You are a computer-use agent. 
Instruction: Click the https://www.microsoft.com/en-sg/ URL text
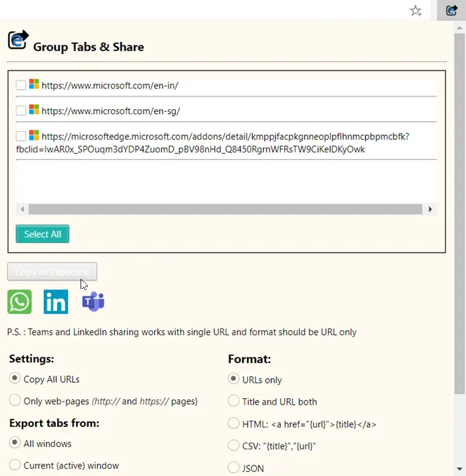(111, 111)
